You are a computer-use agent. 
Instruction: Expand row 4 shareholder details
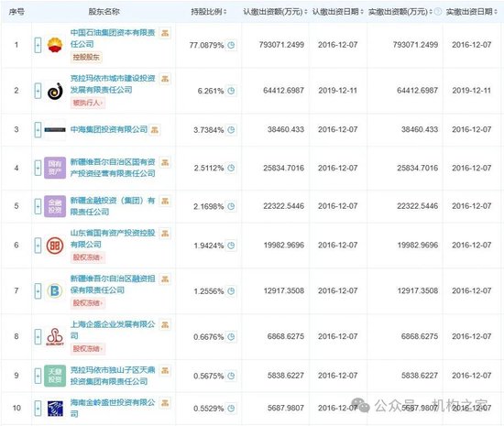38,168
